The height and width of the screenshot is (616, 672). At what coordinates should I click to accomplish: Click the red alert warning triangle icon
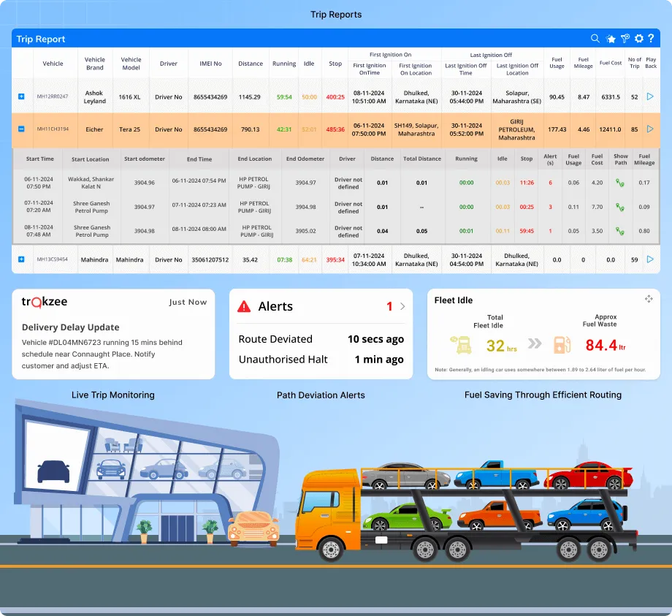[x=244, y=307]
